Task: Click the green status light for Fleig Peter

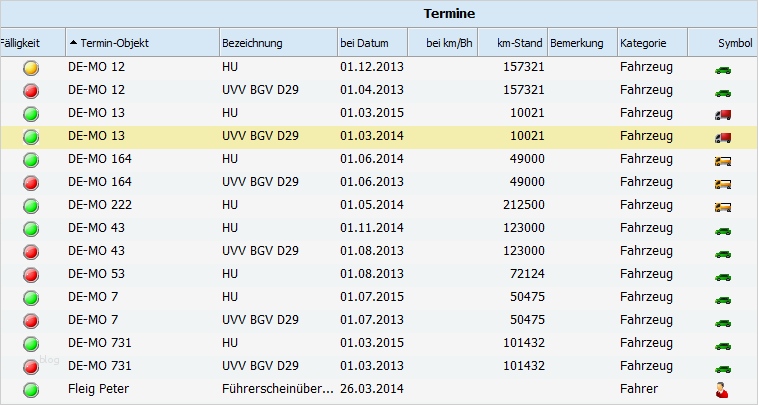Action: [x=31, y=390]
